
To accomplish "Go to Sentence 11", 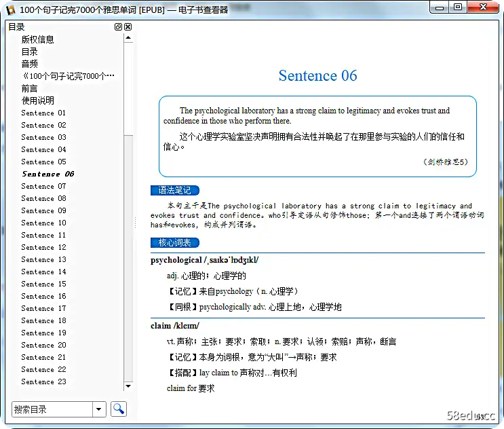I will coord(43,235).
